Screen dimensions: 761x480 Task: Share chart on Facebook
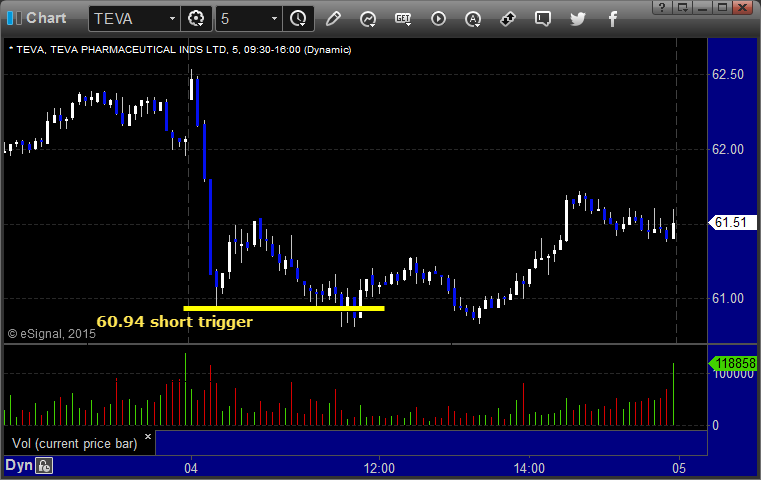(613, 19)
